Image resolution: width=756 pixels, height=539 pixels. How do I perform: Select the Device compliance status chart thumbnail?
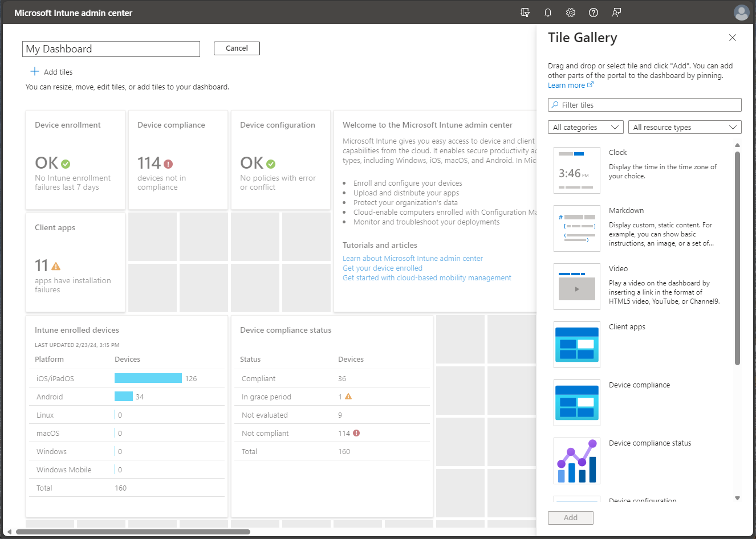[x=577, y=461]
